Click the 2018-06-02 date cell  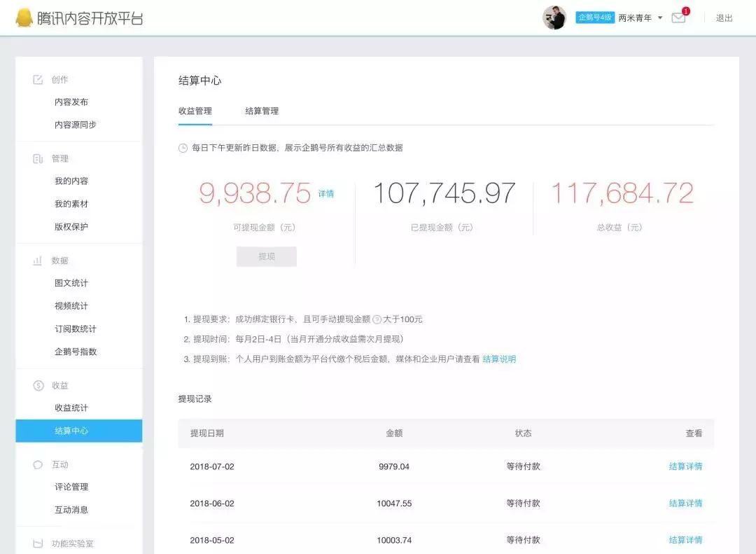[212, 504]
